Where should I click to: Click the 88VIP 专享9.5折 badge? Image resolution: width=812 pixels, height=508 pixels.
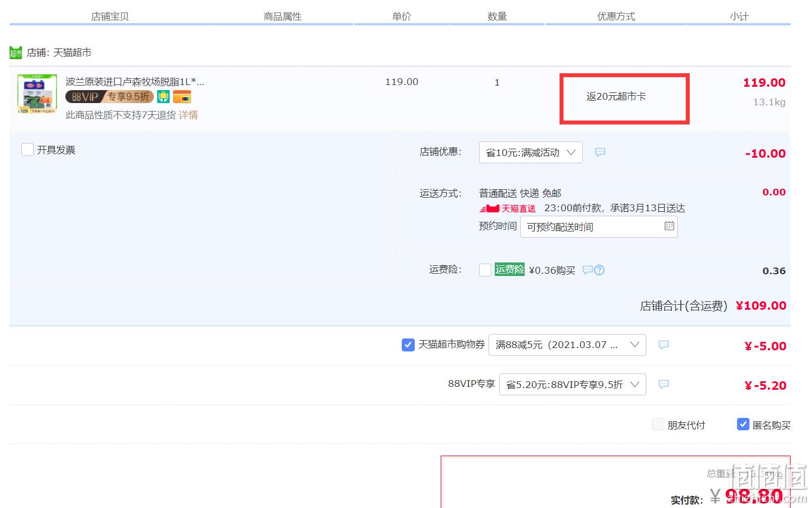(109, 97)
